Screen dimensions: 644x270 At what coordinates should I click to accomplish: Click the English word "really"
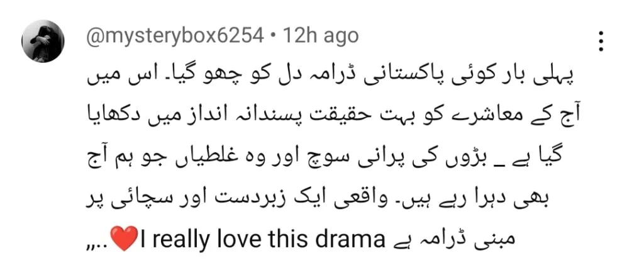click(x=182, y=241)
